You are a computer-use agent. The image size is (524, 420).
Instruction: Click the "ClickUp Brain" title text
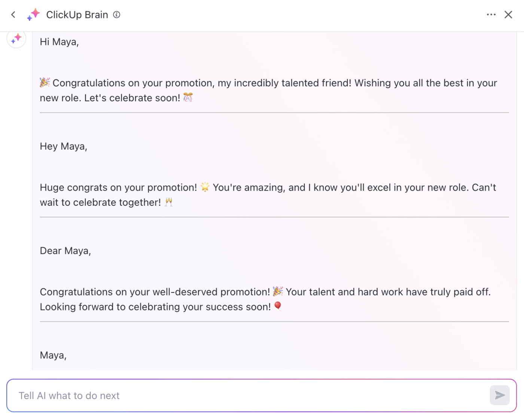point(77,15)
